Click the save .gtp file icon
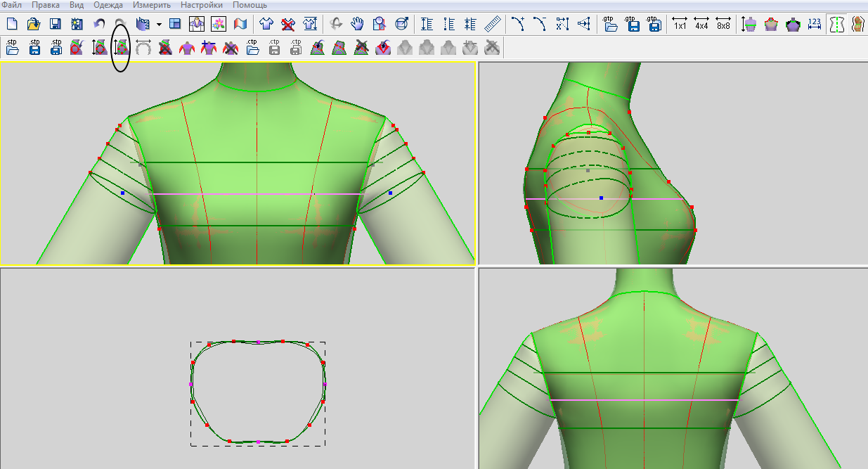Screen dimensions: 868x469 pyautogui.click(x=633, y=24)
